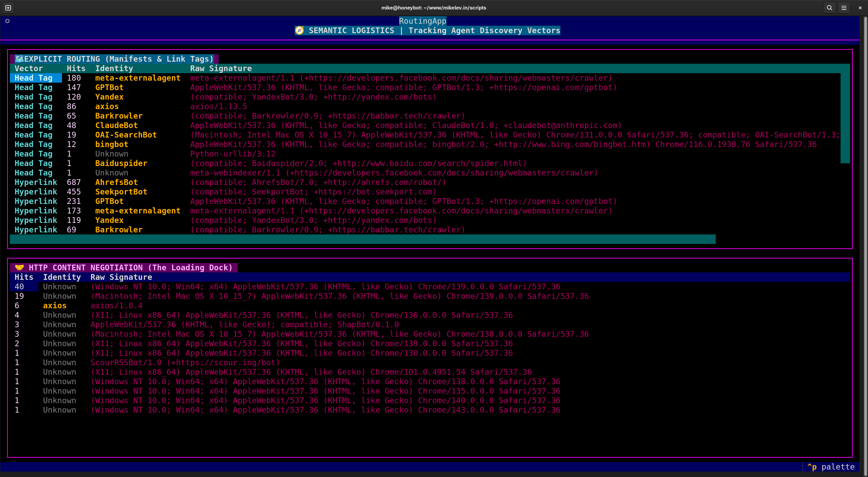Select the ClaudeBot row in routing table
Image resolution: width=868 pixels, height=477 pixels.
[x=425, y=125]
